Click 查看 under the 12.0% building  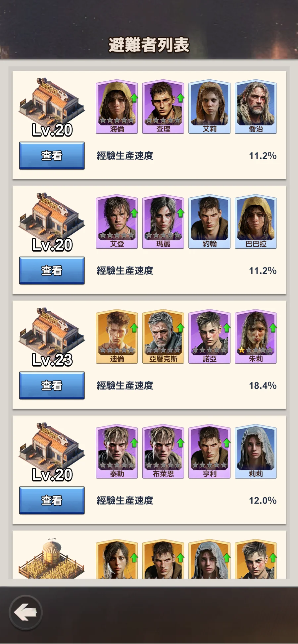[52, 501]
